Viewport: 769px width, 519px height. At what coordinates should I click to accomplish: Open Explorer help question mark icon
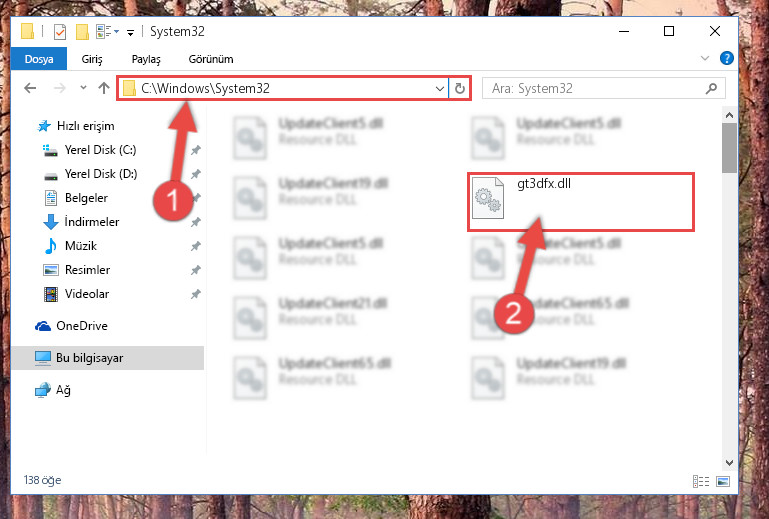[x=726, y=58]
